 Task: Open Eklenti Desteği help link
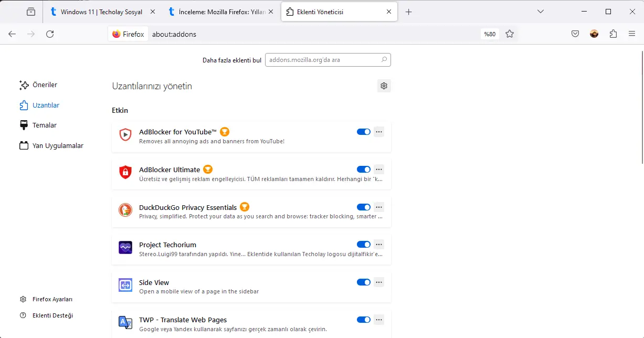(46, 315)
